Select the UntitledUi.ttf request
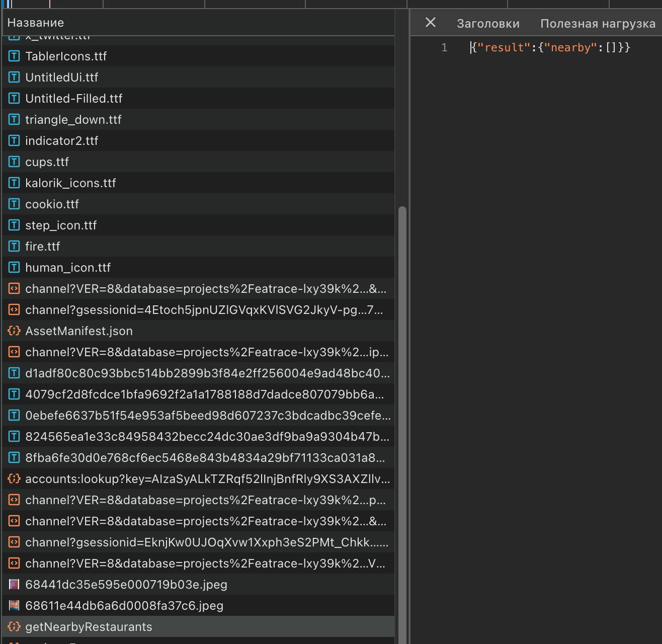 pyautogui.click(x=198, y=77)
